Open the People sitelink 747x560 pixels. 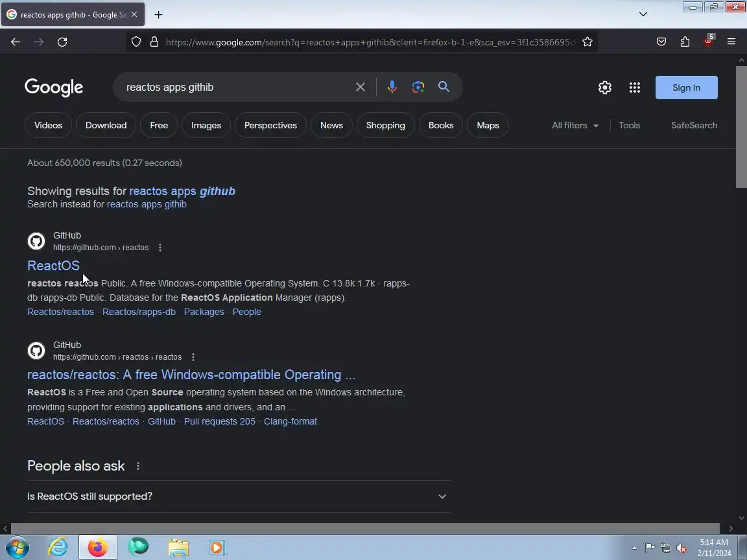247,312
